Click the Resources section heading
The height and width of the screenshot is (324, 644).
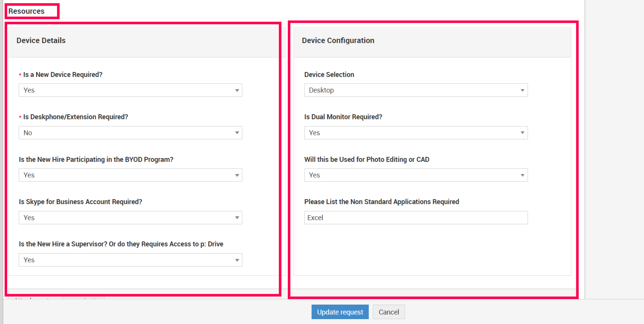pos(27,11)
